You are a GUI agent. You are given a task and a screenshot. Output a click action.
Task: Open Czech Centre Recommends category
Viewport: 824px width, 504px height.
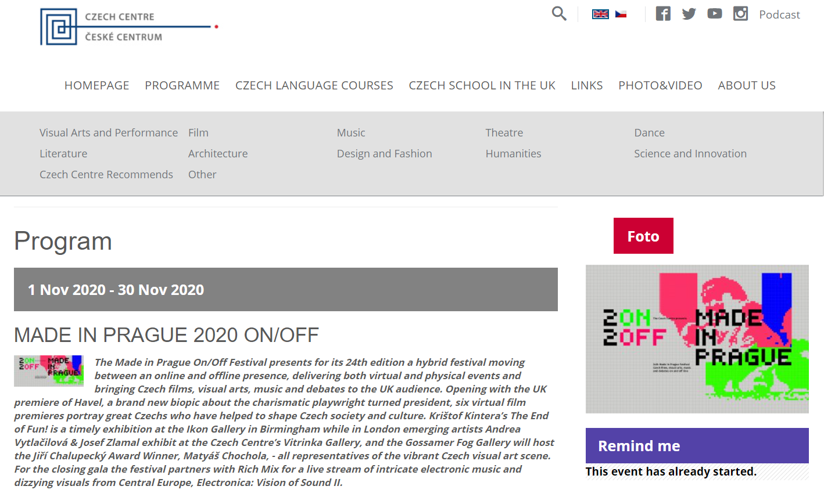[x=106, y=175]
